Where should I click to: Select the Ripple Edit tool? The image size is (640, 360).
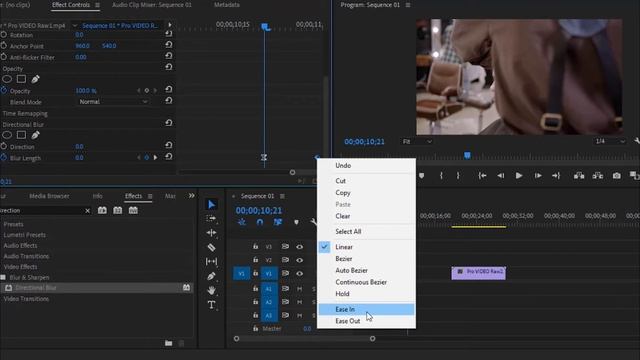(x=211, y=233)
